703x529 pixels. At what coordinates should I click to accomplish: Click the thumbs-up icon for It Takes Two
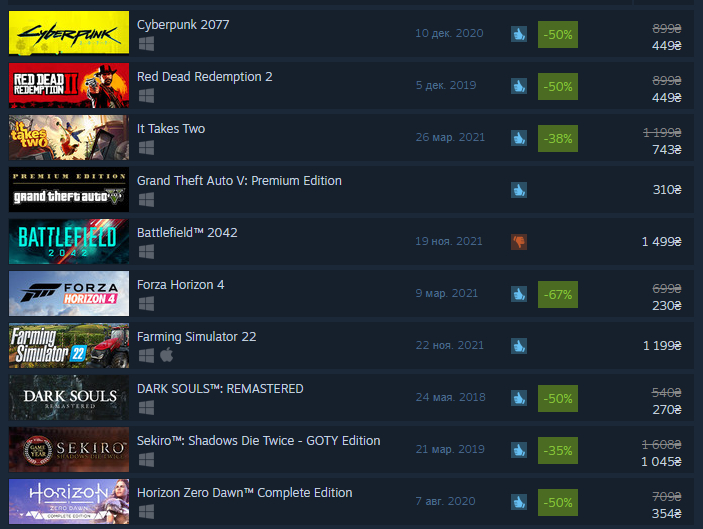point(519,138)
